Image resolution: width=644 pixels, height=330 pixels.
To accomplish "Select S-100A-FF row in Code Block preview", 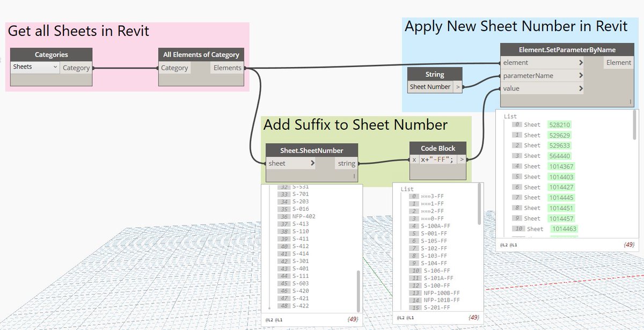I will 429,226.
